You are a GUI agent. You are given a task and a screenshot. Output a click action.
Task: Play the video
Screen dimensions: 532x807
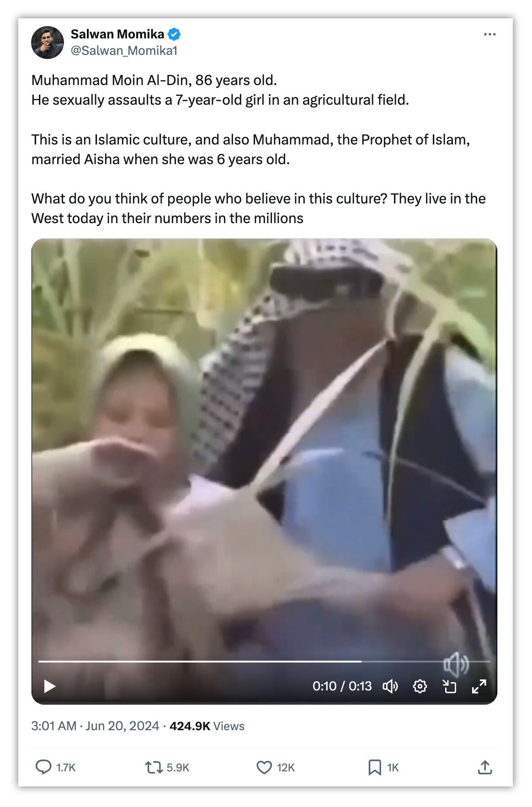(x=49, y=686)
